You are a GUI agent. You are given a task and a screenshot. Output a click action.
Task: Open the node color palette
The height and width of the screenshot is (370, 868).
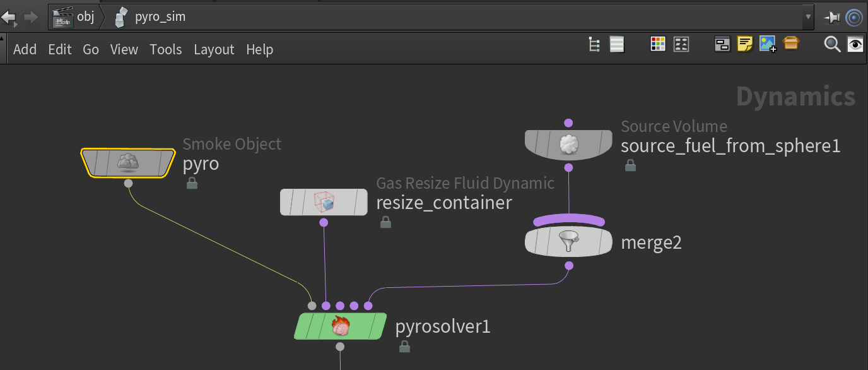tap(658, 44)
